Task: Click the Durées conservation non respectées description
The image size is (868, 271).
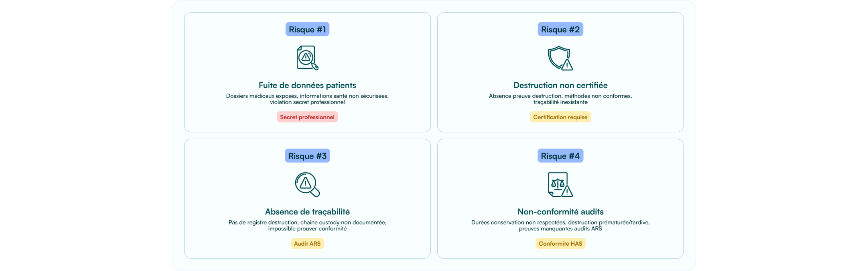Action: pyautogui.click(x=560, y=226)
